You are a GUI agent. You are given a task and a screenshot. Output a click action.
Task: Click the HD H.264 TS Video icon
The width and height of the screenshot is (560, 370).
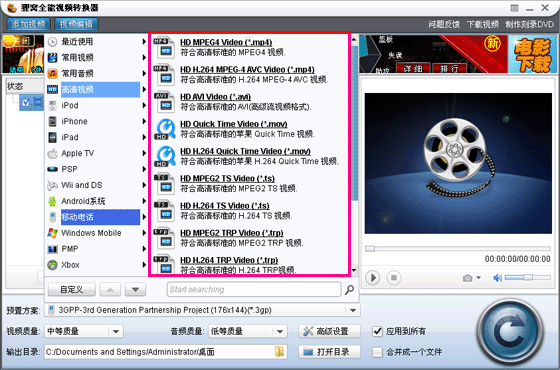165,211
